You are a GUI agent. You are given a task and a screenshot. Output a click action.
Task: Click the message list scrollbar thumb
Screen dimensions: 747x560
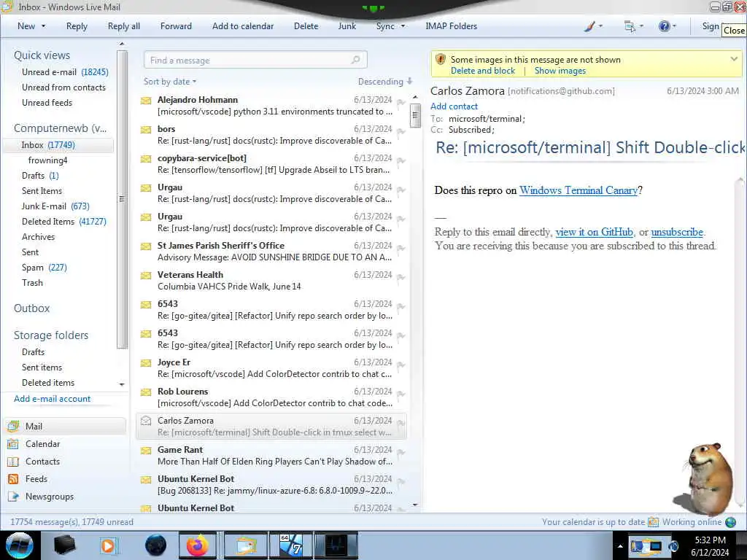(x=415, y=114)
